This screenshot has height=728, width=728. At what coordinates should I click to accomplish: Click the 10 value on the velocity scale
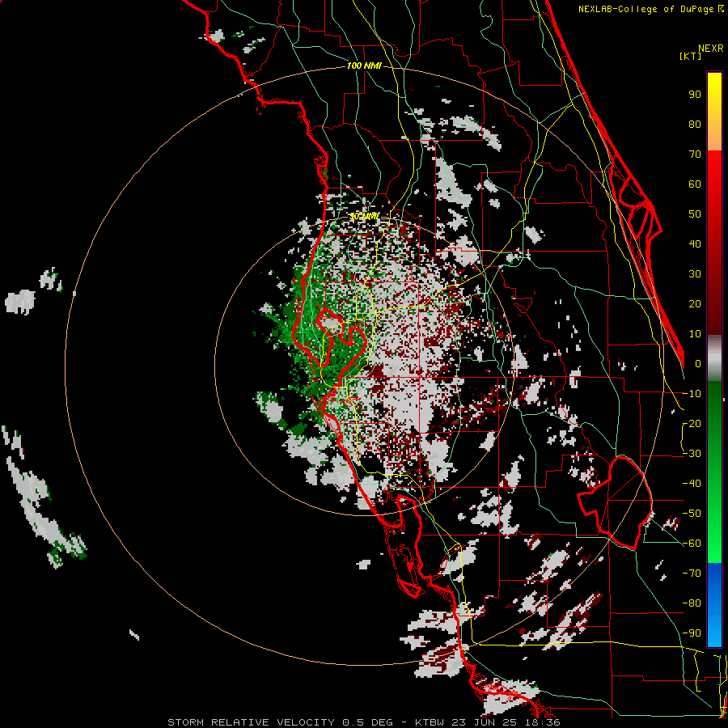[x=695, y=334]
